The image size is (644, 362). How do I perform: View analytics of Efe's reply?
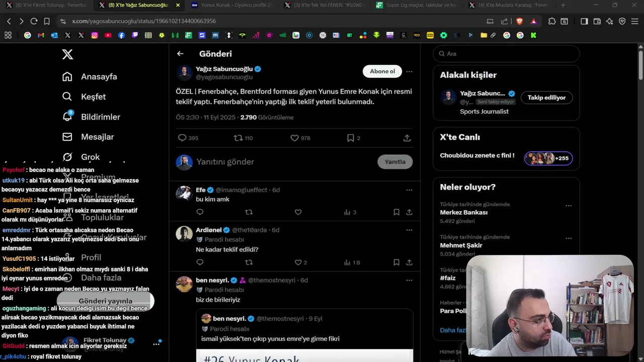tap(350, 212)
